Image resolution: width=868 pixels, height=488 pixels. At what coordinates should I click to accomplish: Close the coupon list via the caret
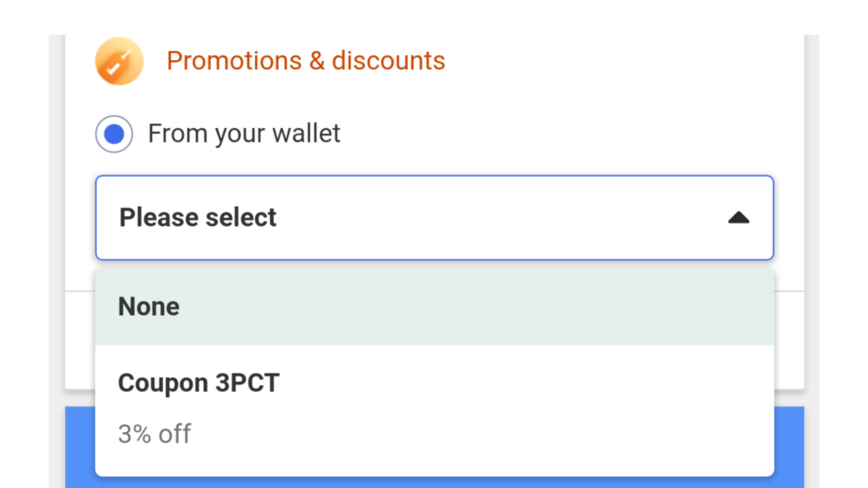tap(738, 218)
